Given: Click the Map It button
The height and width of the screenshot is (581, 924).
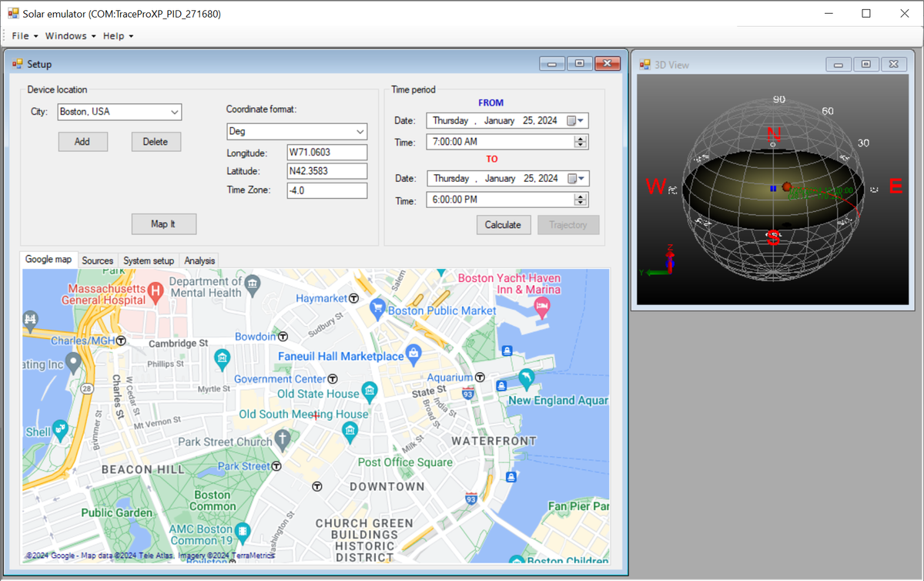Looking at the screenshot, I should [x=163, y=224].
